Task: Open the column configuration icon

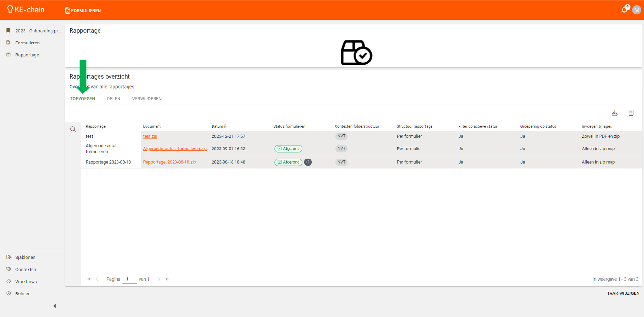Action: (631, 113)
